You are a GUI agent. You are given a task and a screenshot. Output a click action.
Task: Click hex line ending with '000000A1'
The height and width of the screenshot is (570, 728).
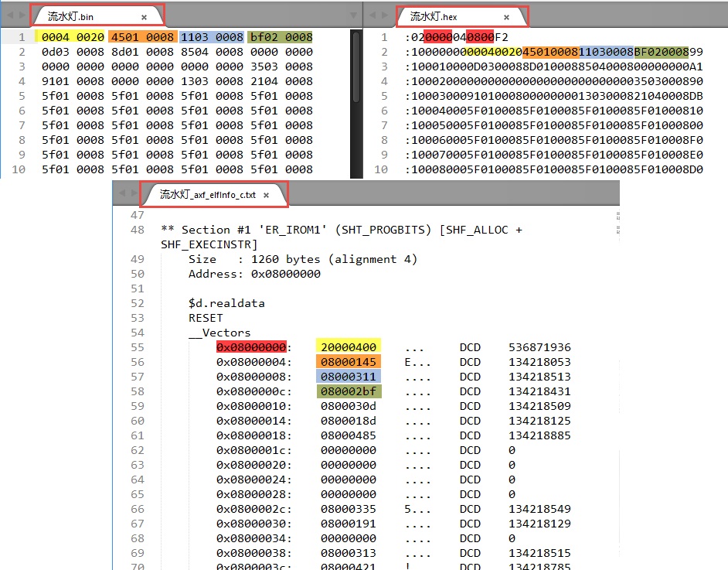click(554, 67)
